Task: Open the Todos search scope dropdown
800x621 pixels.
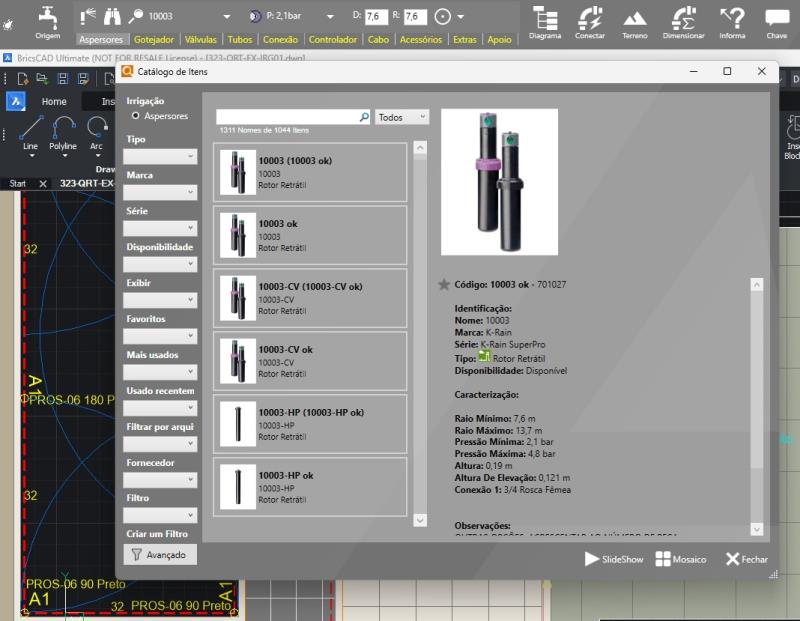Action: click(402, 117)
